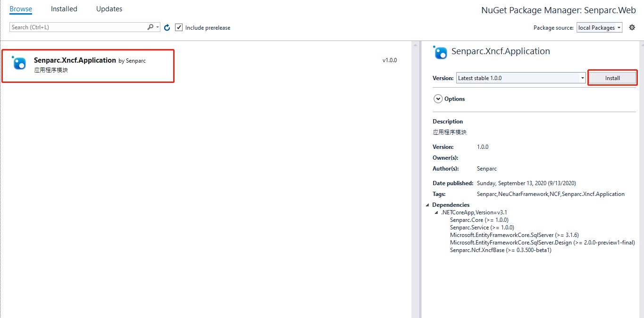Click Senparc.Ncf.XncfBase dependency entry

click(x=501, y=250)
